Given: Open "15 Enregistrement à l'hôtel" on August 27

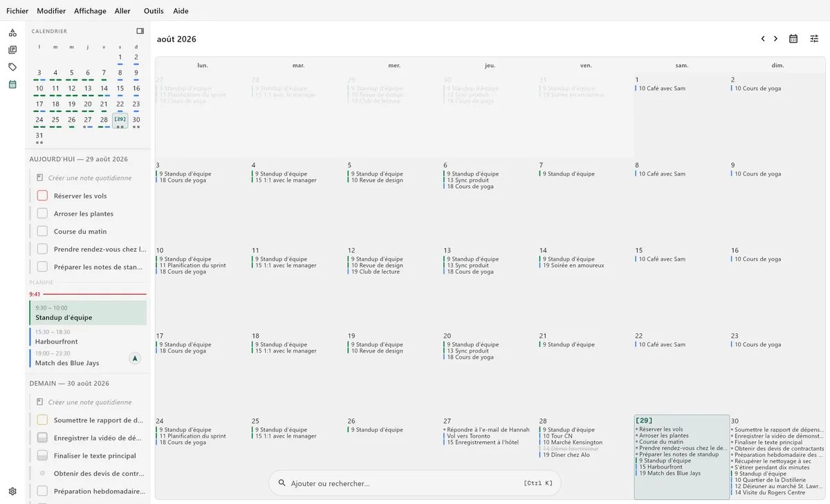Looking at the screenshot, I should [482, 442].
